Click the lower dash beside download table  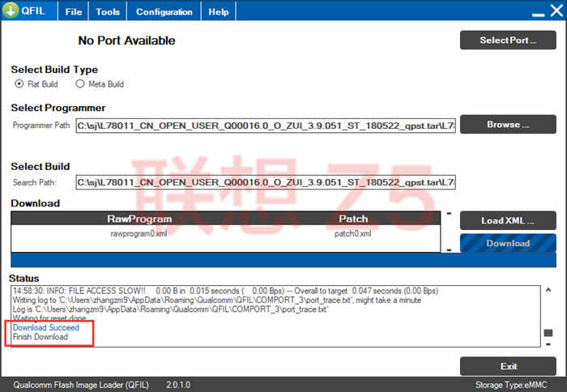tap(449, 250)
